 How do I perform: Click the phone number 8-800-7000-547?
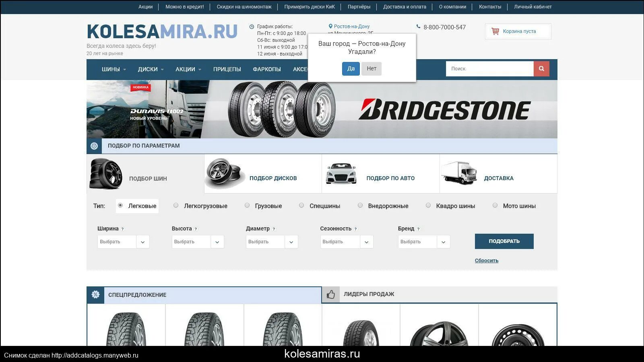444,27
